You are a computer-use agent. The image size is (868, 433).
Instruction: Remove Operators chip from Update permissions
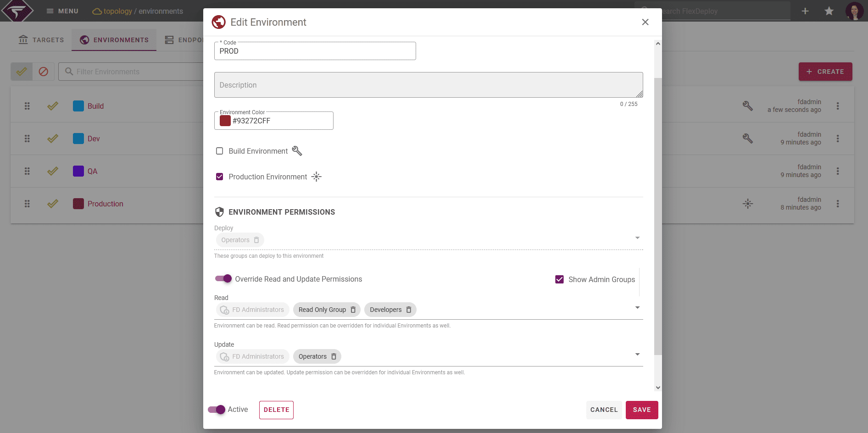point(334,356)
